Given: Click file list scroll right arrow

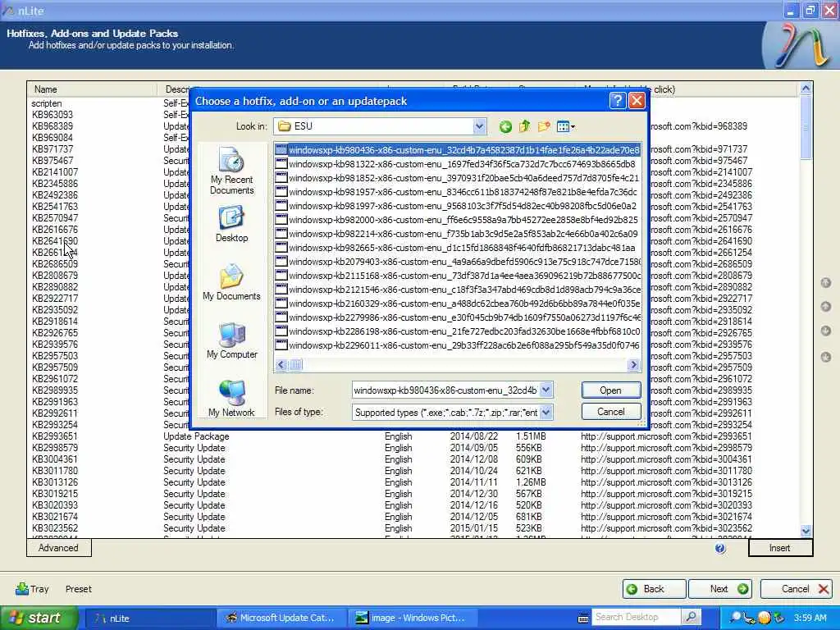Looking at the screenshot, I should [633, 365].
